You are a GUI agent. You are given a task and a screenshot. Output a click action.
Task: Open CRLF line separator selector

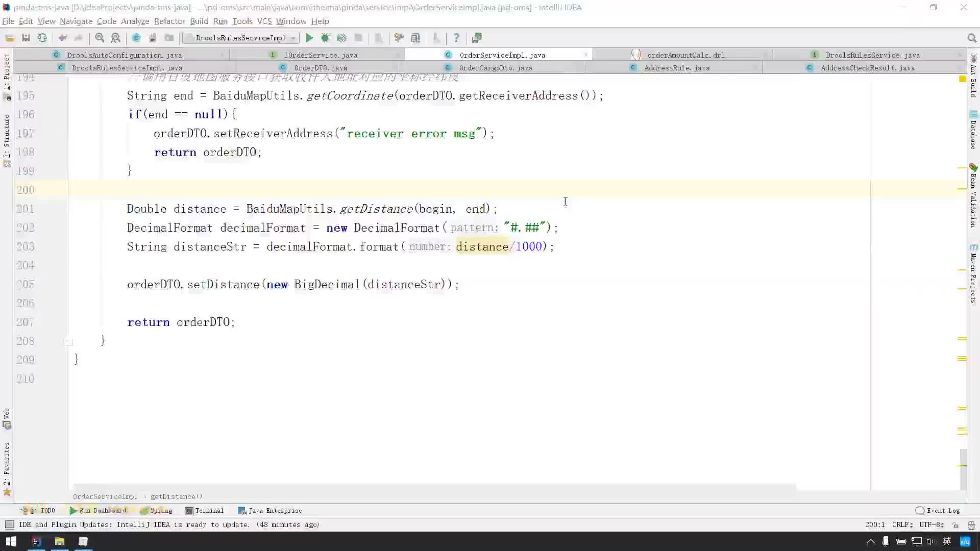click(902, 524)
